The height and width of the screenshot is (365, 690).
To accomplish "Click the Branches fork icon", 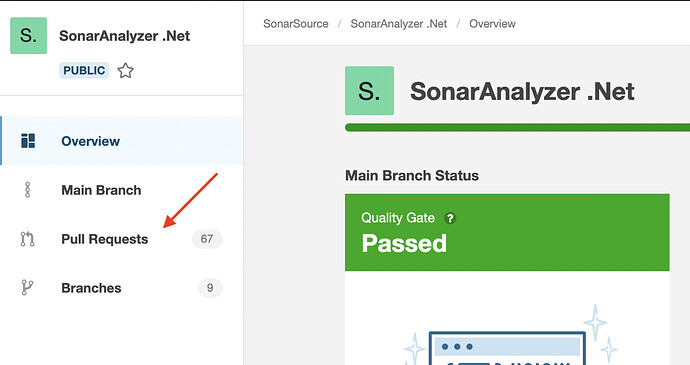I will pyautogui.click(x=27, y=288).
